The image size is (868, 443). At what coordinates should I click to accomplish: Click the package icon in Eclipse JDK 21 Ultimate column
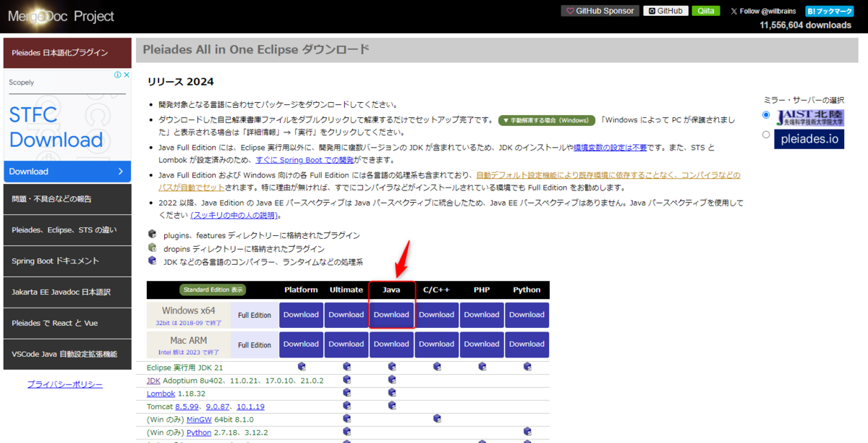point(346,366)
